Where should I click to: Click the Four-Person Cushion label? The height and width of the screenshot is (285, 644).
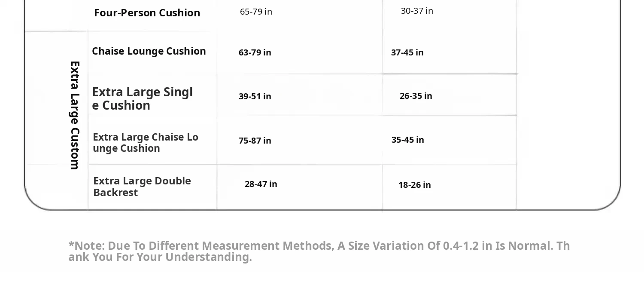click(x=147, y=13)
